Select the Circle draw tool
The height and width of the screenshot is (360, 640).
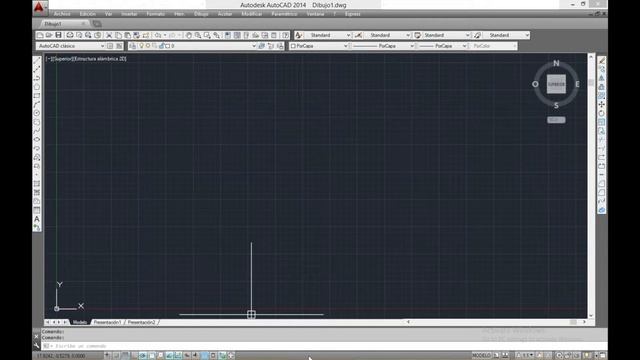point(37,113)
